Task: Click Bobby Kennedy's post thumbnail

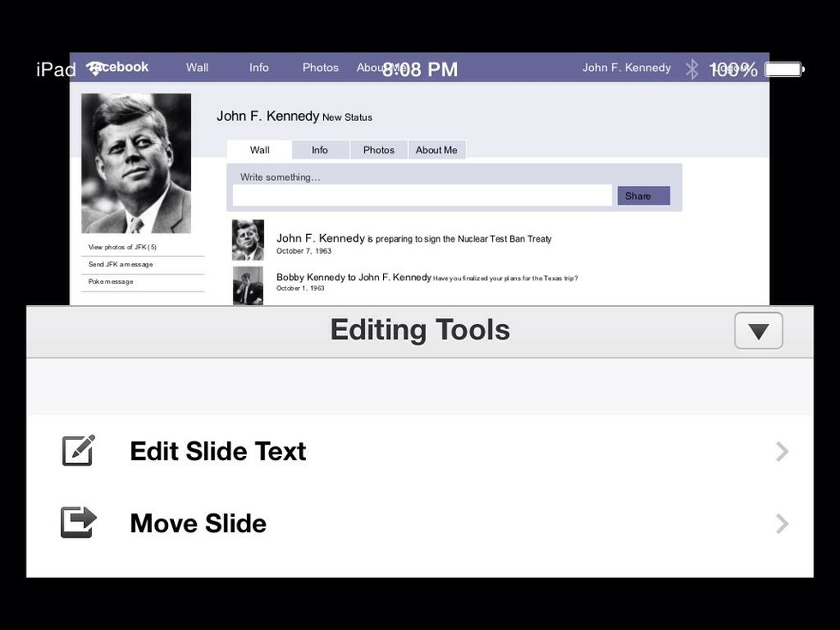Action: coord(248,285)
